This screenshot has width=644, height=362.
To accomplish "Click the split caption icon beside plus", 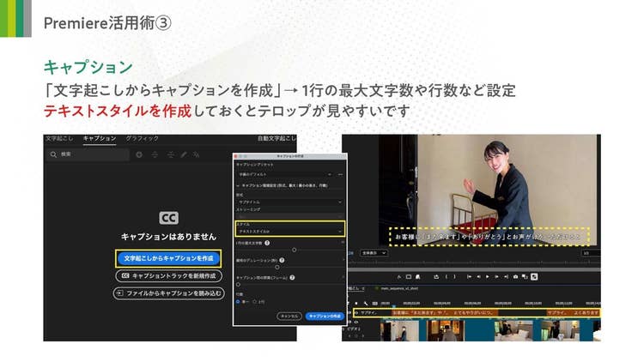I will [x=155, y=154].
